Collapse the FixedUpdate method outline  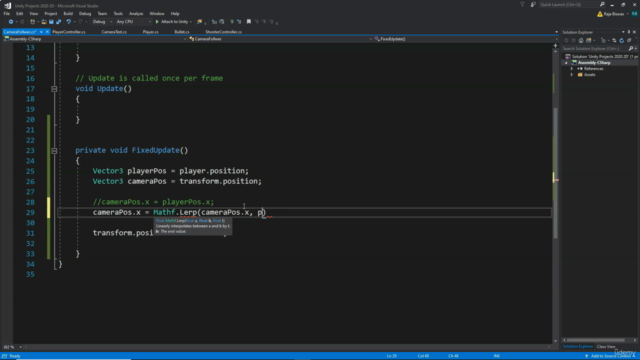tap(54, 151)
